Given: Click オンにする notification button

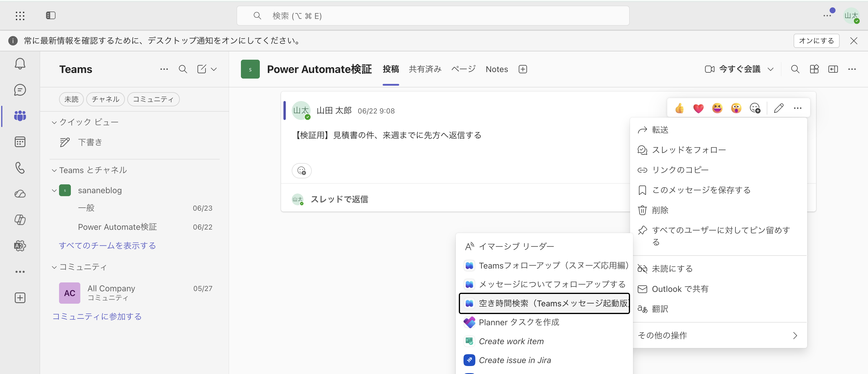Looking at the screenshot, I should pos(816,41).
